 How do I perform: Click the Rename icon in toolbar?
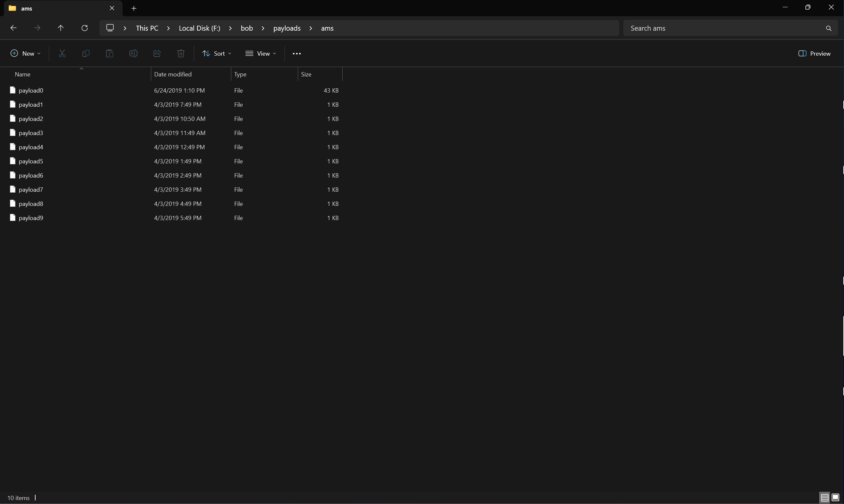pyautogui.click(x=133, y=53)
